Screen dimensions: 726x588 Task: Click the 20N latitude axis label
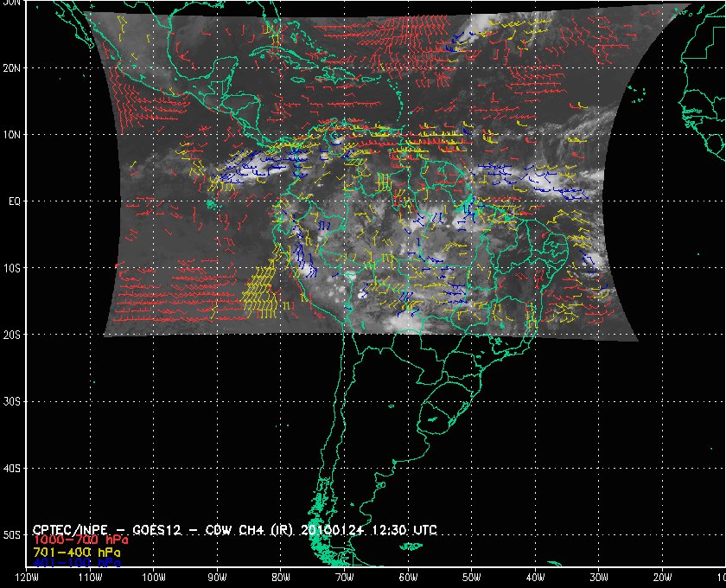[x=12, y=67]
